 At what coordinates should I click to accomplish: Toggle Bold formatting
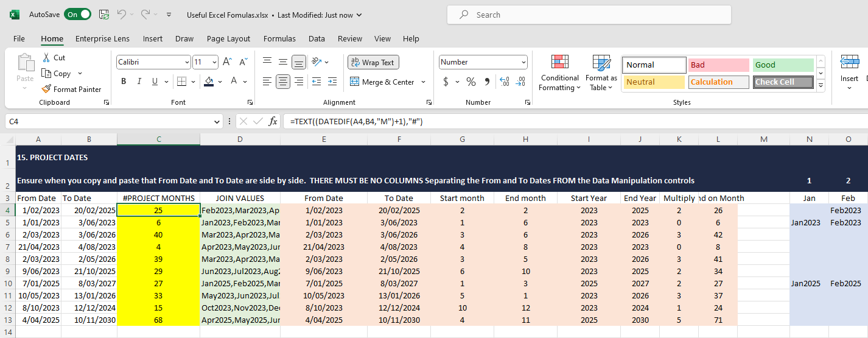124,82
